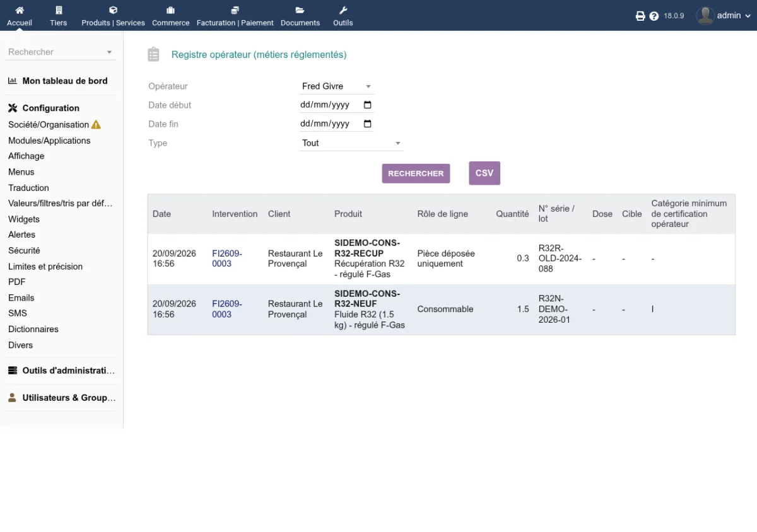
Task: Open the Facturation | Paiement coins icon
Action: point(235,10)
